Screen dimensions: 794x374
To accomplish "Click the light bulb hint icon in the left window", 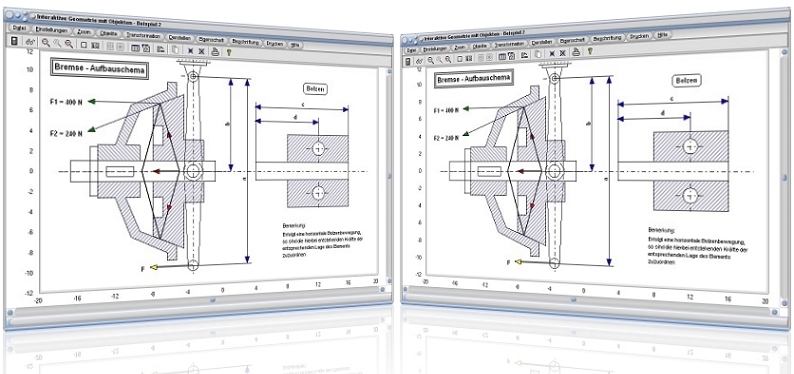I will tap(228, 52).
